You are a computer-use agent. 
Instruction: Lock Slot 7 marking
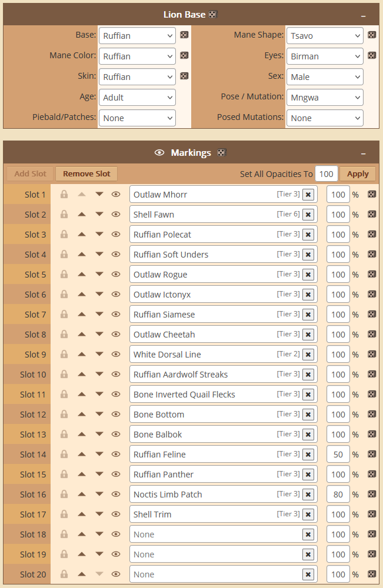pos(64,314)
